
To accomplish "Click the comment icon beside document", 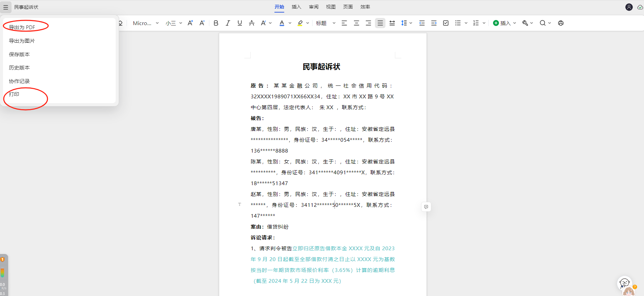I will (x=426, y=206).
